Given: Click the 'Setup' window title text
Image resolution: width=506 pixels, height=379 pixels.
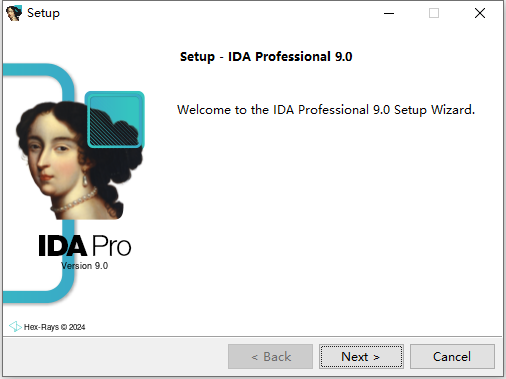Looking at the screenshot, I should tap(43, 13).
